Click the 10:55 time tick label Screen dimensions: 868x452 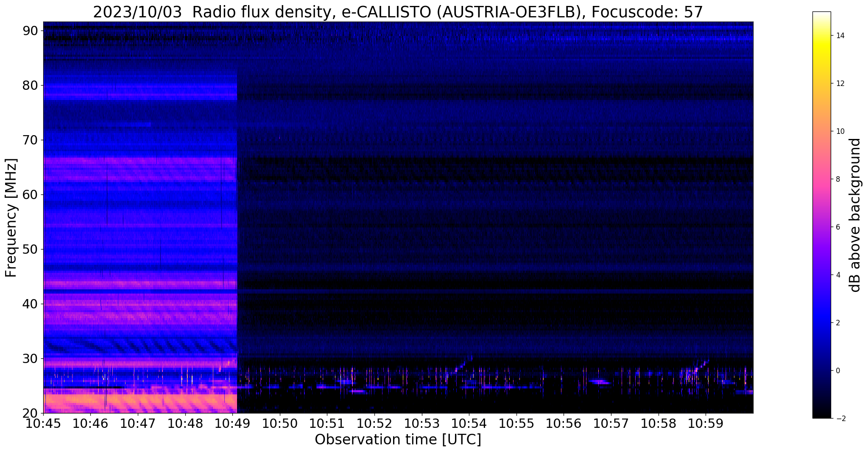(516, 423)
